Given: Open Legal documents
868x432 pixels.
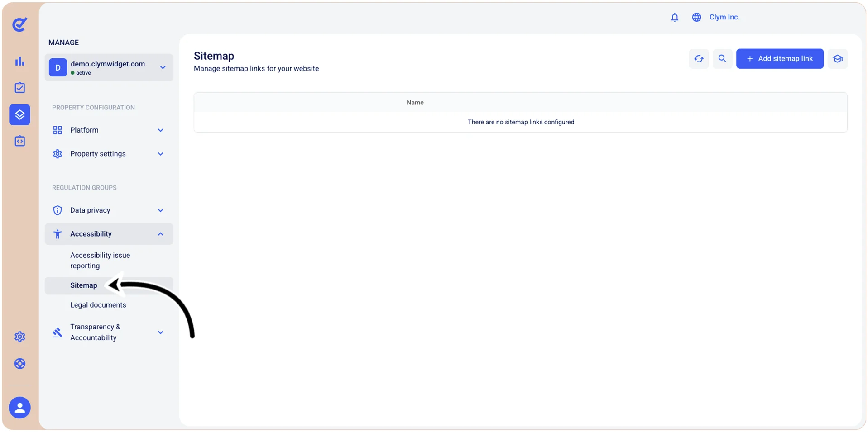Looking at the screenshot, I should (98, 305).
